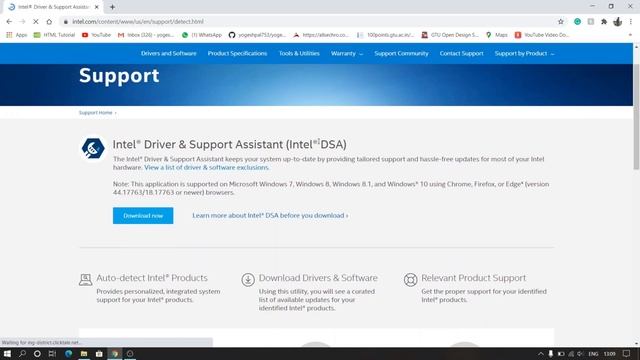Open the GTU Open Design bookmark
Screen dimensions: 640x360
click(x=450, y=35)
